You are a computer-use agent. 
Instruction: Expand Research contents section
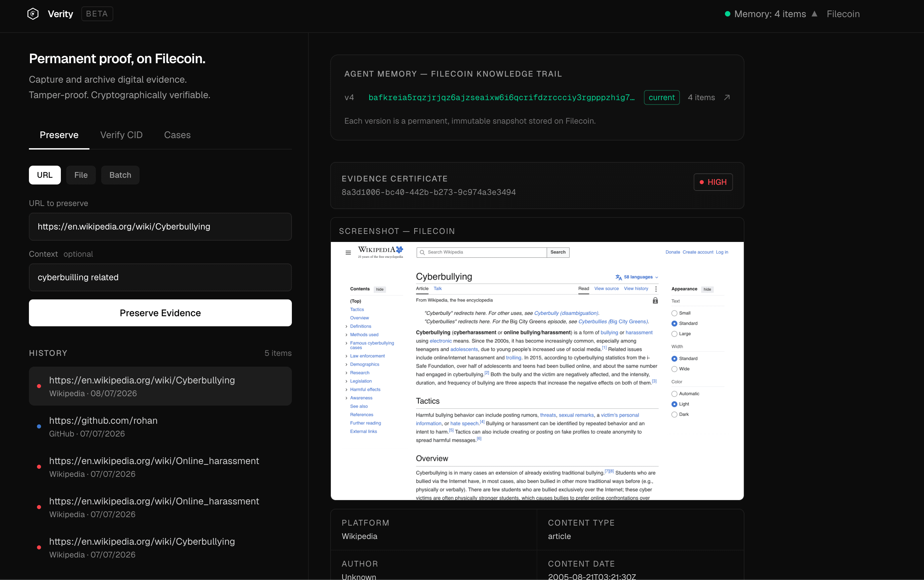[x=346, y=373]
